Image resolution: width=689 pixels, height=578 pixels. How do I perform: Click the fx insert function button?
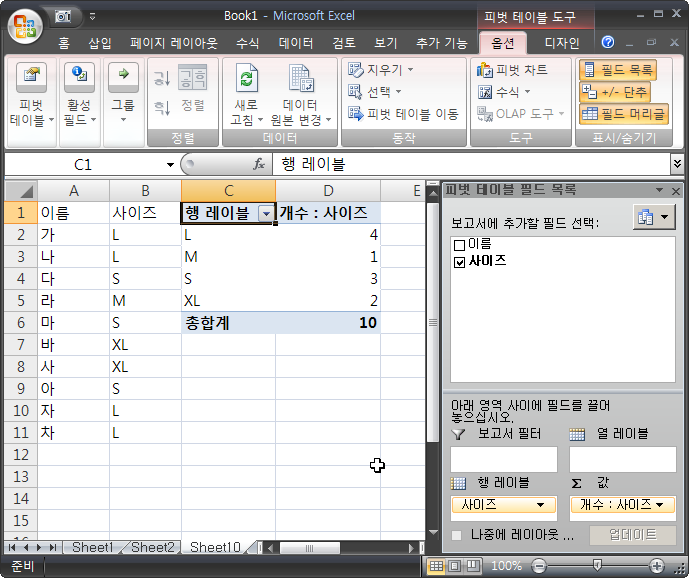(258, 164)
